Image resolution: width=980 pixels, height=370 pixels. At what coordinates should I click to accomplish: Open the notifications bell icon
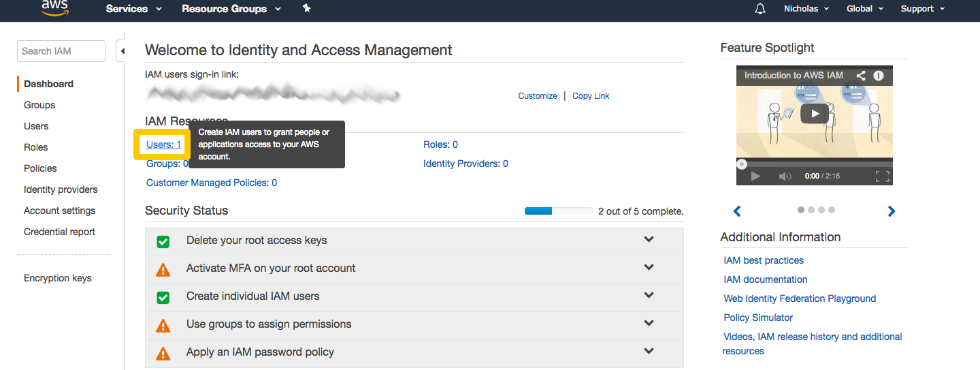tap(760, 9)
